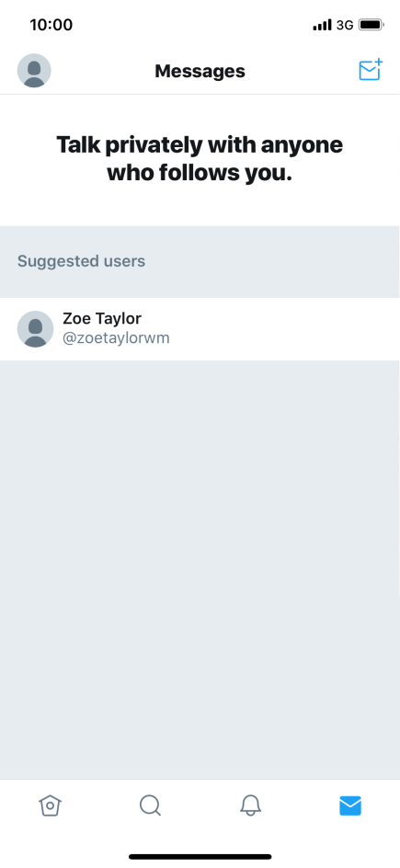Tap the home indicator bar at the bottom
This screenshot has height=868, width=400.
coord(200,857)
